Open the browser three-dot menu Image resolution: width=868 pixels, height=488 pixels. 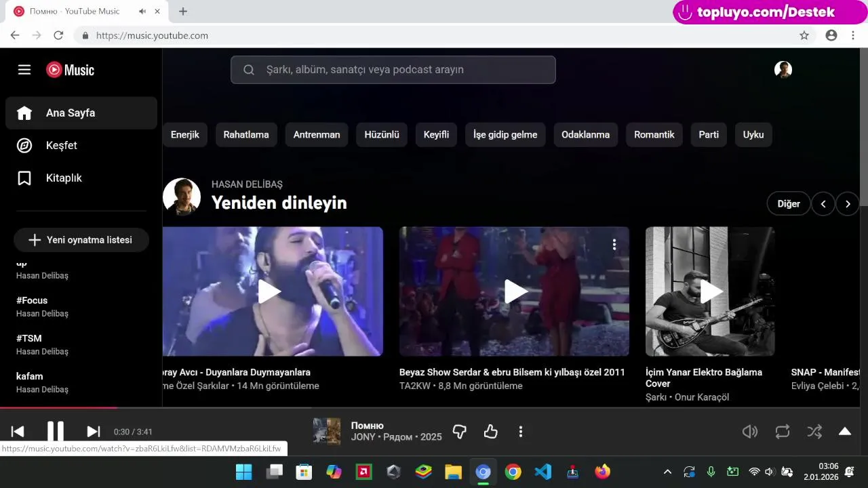point(853,35)
